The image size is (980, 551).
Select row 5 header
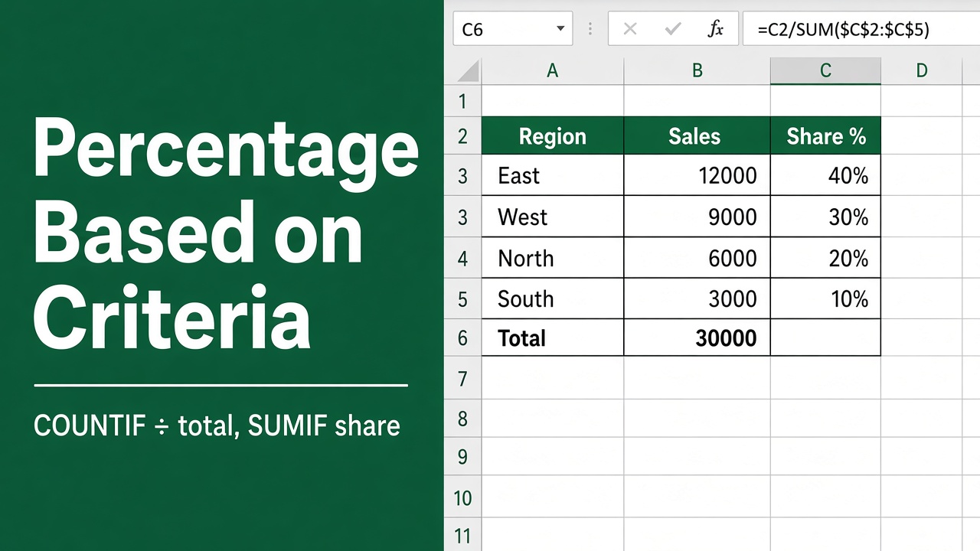point(462,298)
